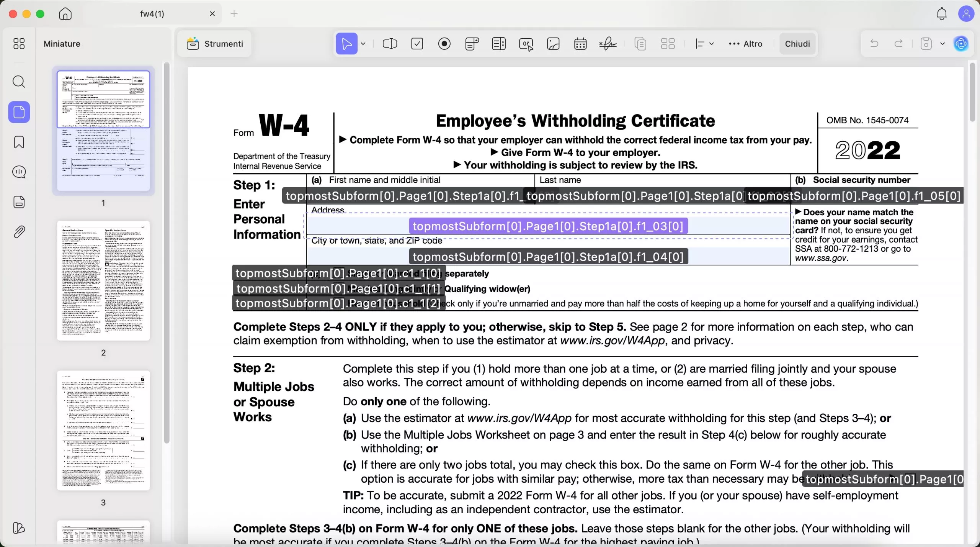Image resolution: width=980 pixels, height=547 pixels.
Task: Open the comments panel
Action: [x=19, y=172]
